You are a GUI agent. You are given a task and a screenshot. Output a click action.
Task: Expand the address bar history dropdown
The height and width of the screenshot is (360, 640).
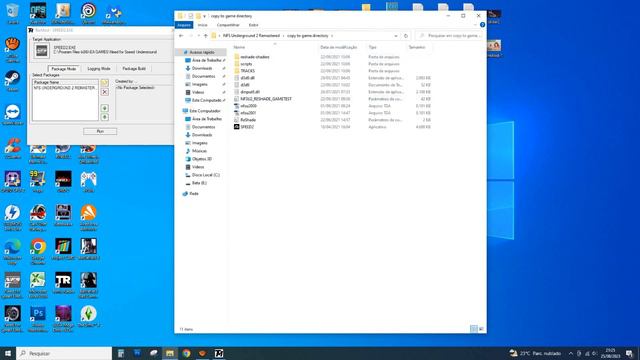[x=396, y=36]
